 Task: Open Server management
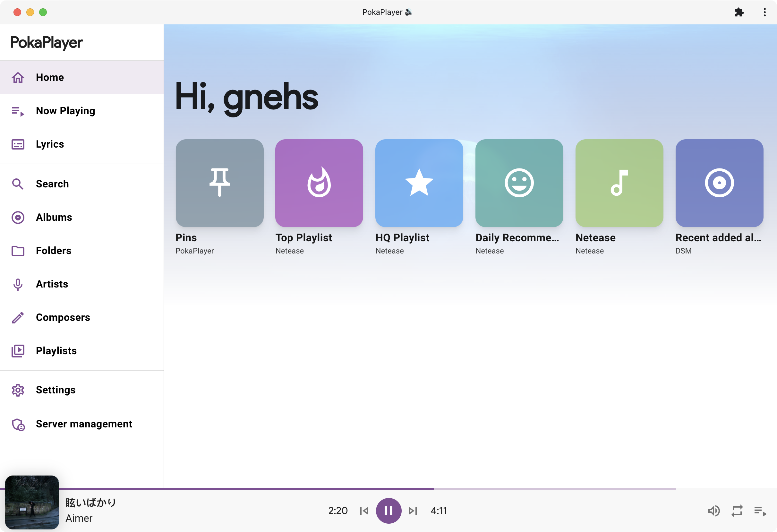(x=84, y=424)
